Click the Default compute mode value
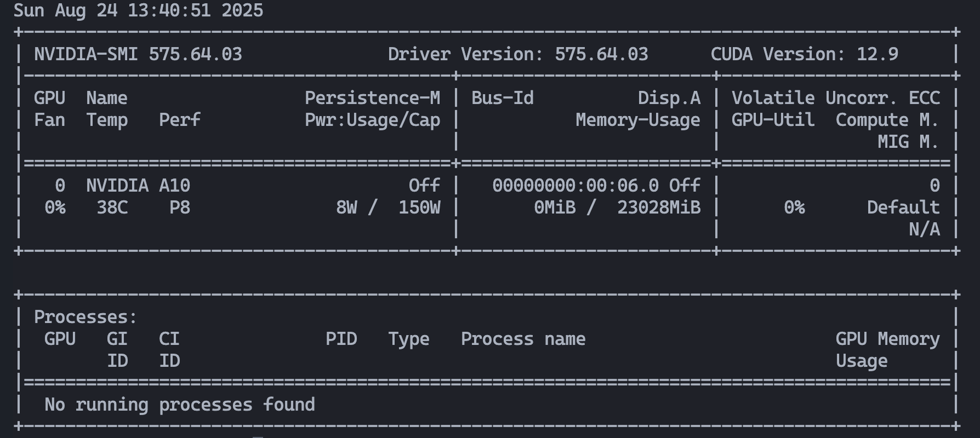Screen dimensions: 980x438 903,208
